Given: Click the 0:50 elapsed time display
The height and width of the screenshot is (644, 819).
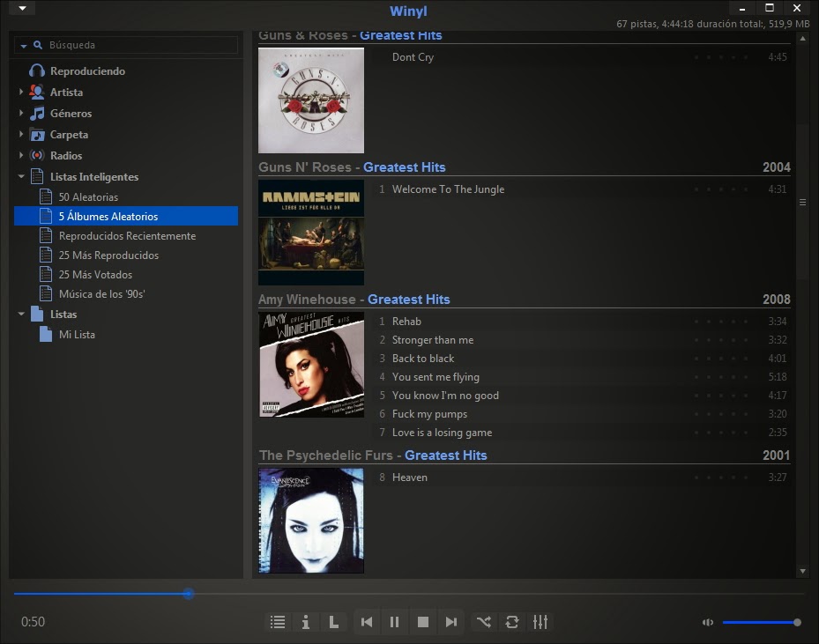Looking at the screenshot, I should [x=33, y=622].
